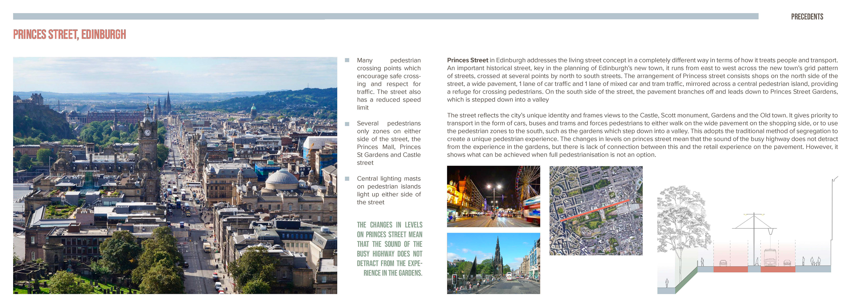The width and height of the screenshot is (868, 307).
Task: Click the first square bullet marker
Action: pos(347,60)
